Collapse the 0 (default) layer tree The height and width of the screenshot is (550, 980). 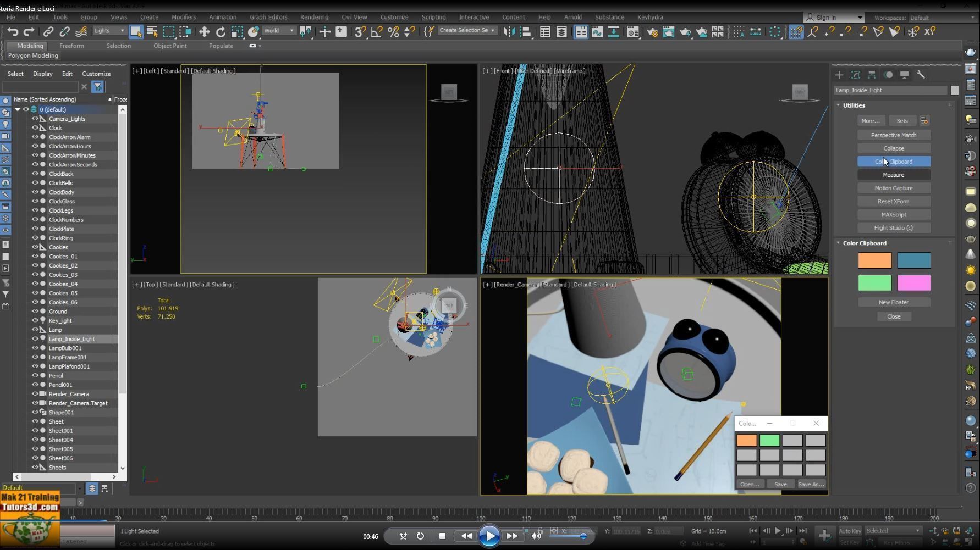tap(18, 109)
